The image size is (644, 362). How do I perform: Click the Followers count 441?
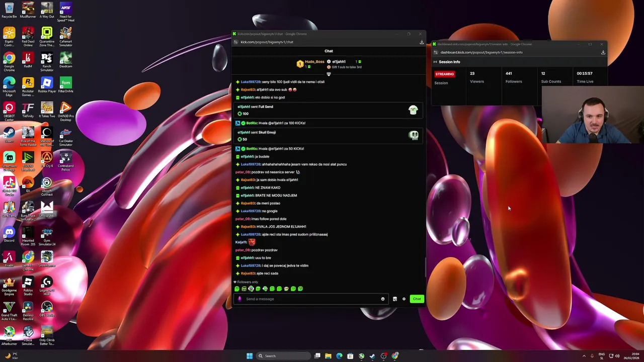coord(509,73)
